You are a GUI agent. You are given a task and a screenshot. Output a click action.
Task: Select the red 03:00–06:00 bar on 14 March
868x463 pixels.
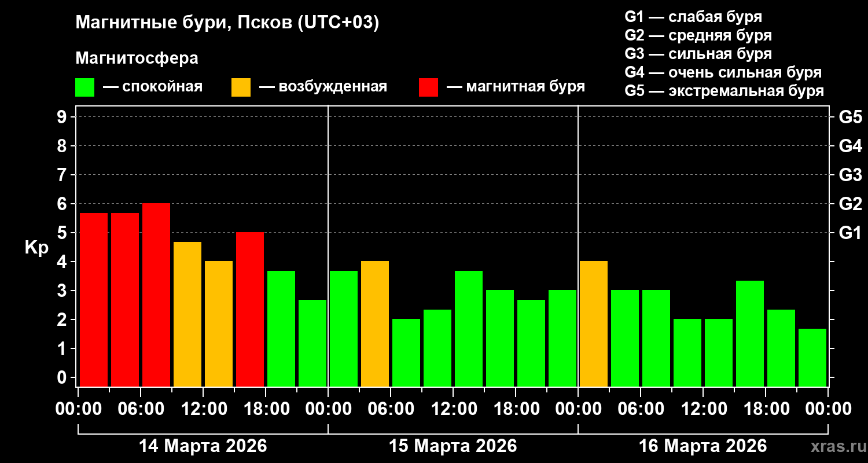(x=125, y=300)
